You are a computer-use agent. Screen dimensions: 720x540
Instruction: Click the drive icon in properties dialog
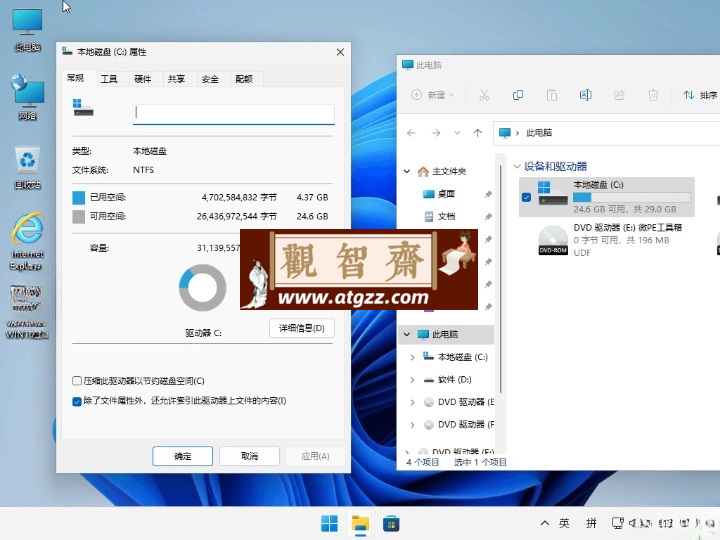coord(83,108)
